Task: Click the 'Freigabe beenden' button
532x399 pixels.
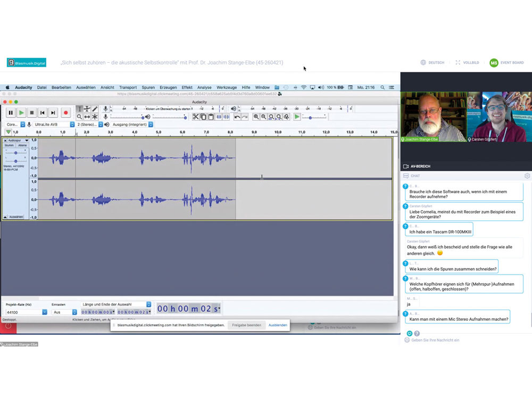Action: click(x=247, y=325)
